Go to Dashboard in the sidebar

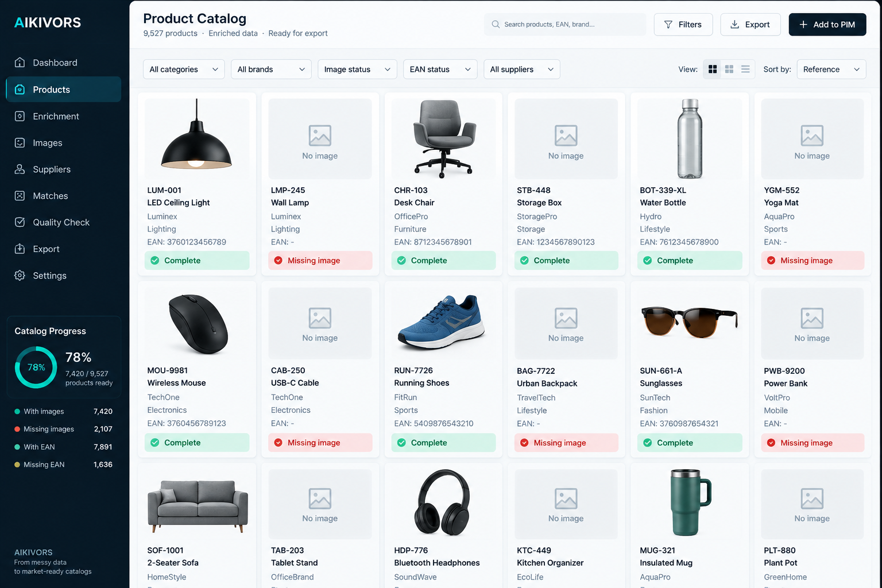point(63,63)
